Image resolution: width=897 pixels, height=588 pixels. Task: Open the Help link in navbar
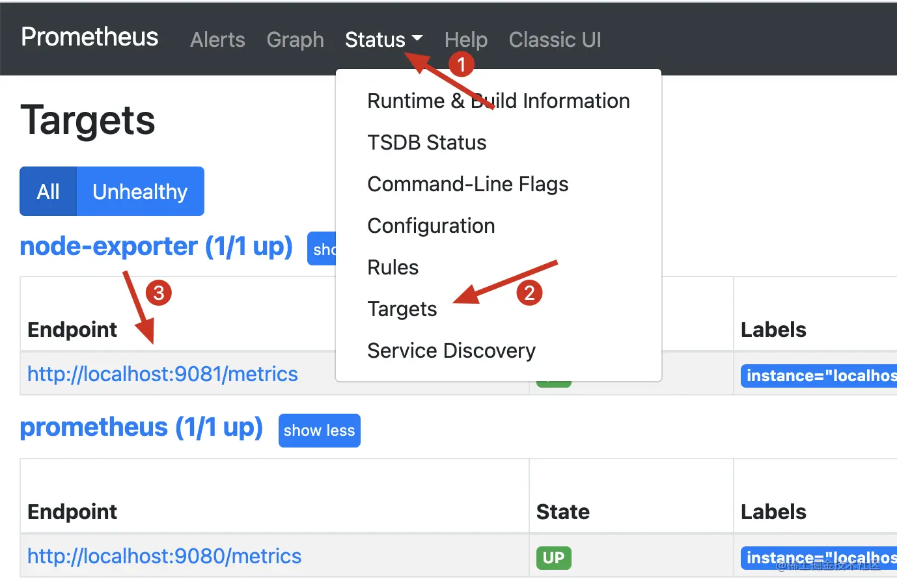466,40
